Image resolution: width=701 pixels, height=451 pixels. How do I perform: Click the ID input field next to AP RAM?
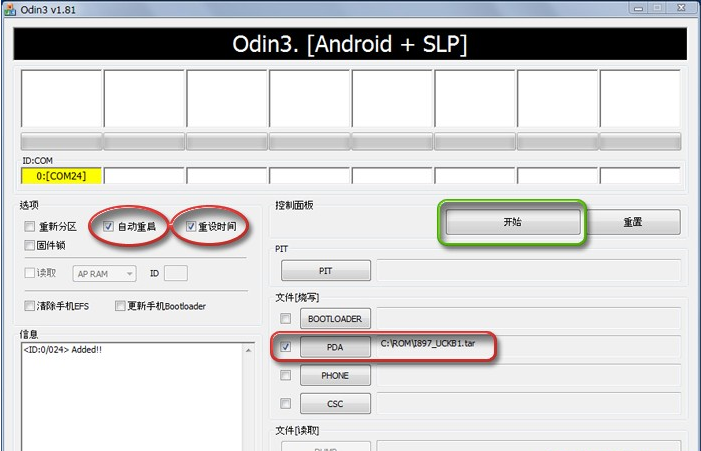tap(176, 273)
